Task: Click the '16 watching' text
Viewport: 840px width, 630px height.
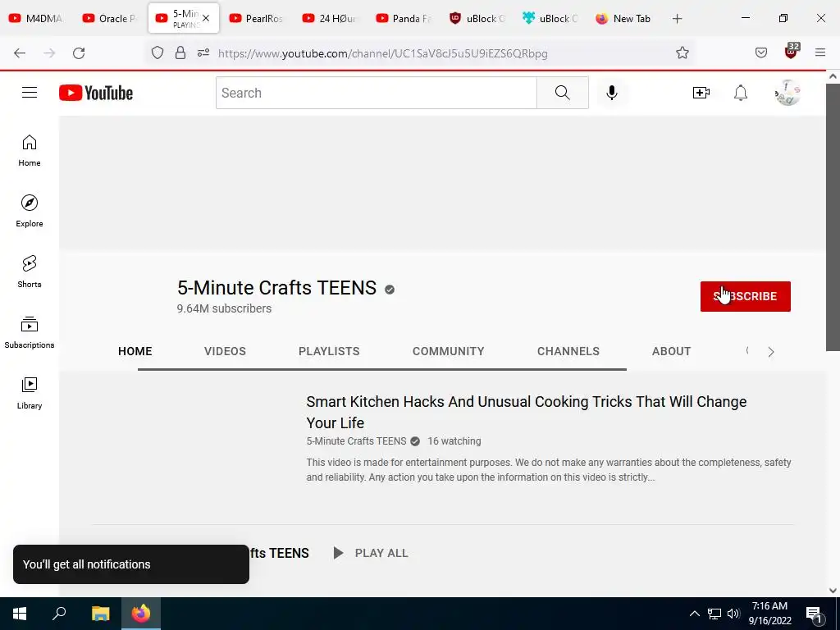Action: pos(454,441)
